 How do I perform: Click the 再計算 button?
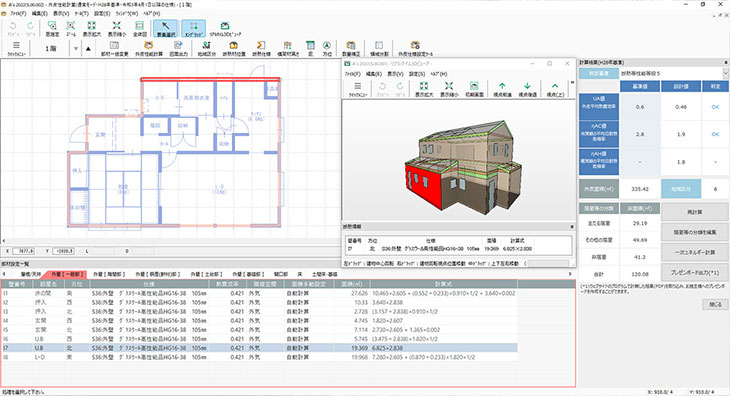(x=694, y=212)
